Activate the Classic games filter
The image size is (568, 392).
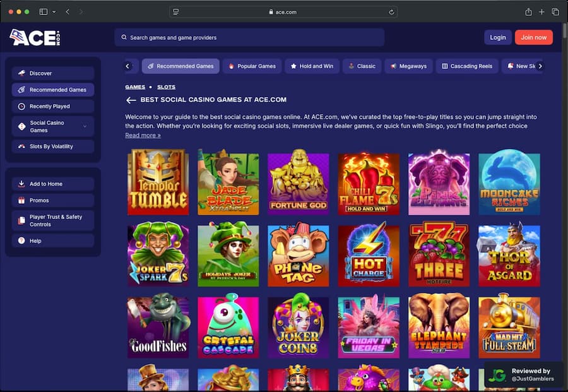tap(362, 66)
